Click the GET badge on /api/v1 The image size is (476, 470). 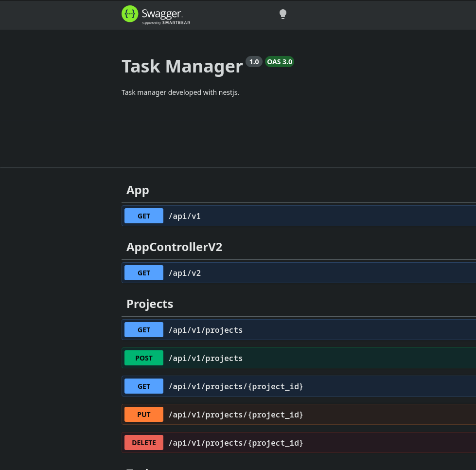144,216
